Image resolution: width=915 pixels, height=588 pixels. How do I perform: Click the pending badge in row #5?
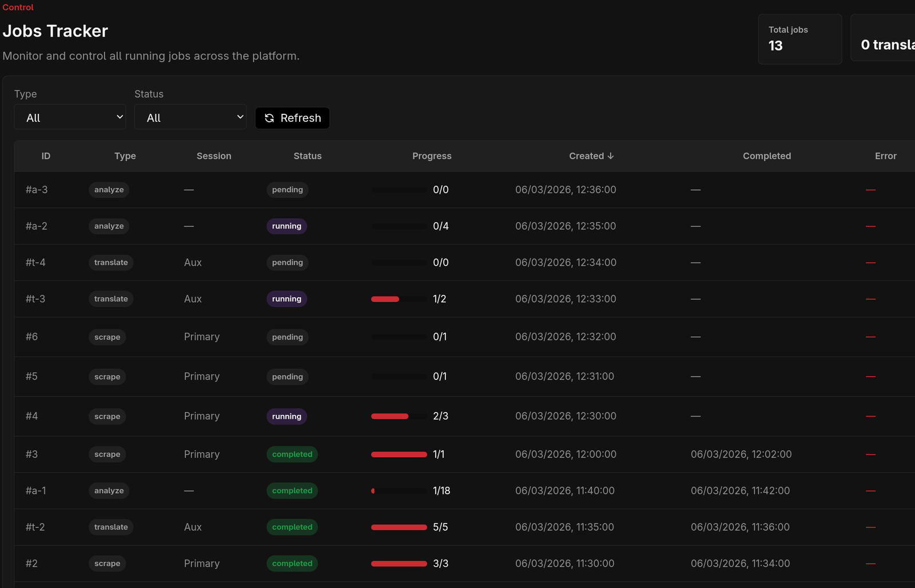(x=287, y=377)
